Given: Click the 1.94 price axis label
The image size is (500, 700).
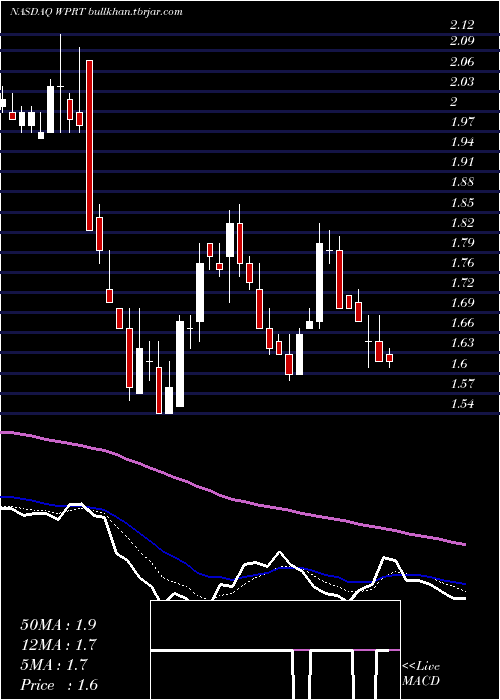Looking at the screenshot, I should (x=462, y=142).
